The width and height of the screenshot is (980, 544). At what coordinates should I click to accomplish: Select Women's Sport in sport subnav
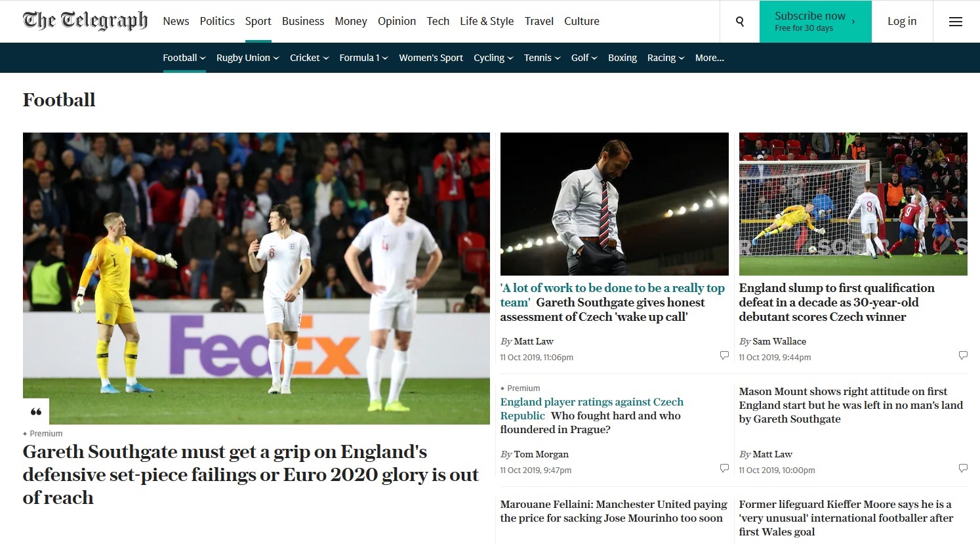pyautogui.click(x=431, y=58)
